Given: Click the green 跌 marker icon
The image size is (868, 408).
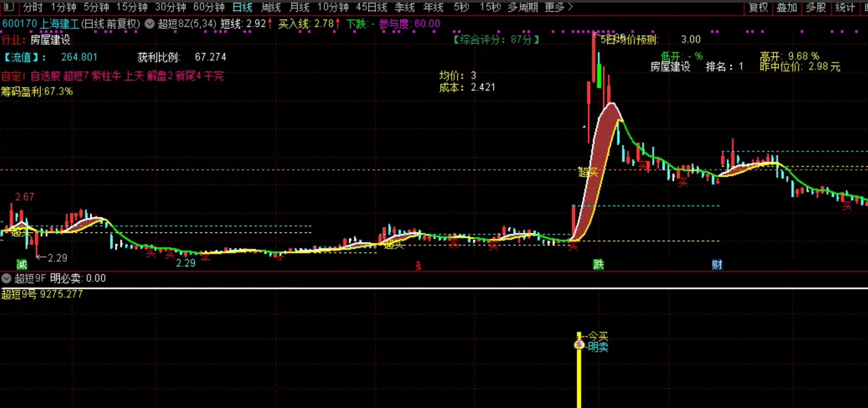Looking at the screenshot, I should [x=598, y=264].
